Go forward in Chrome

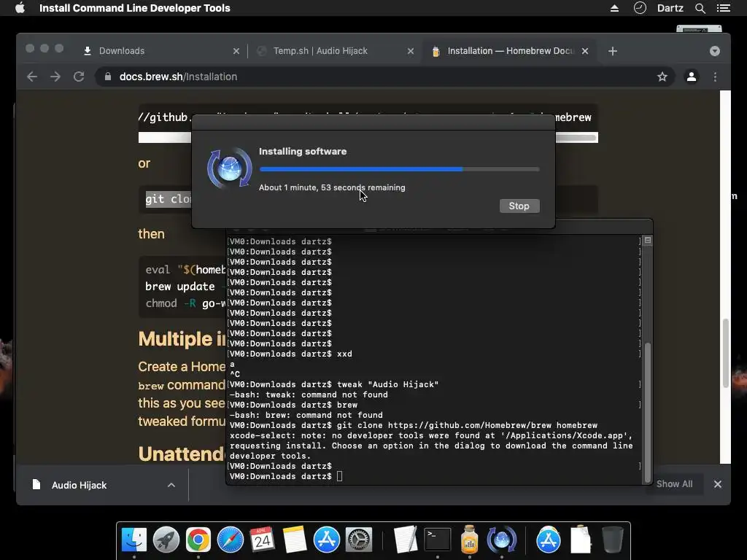[55, 77]
